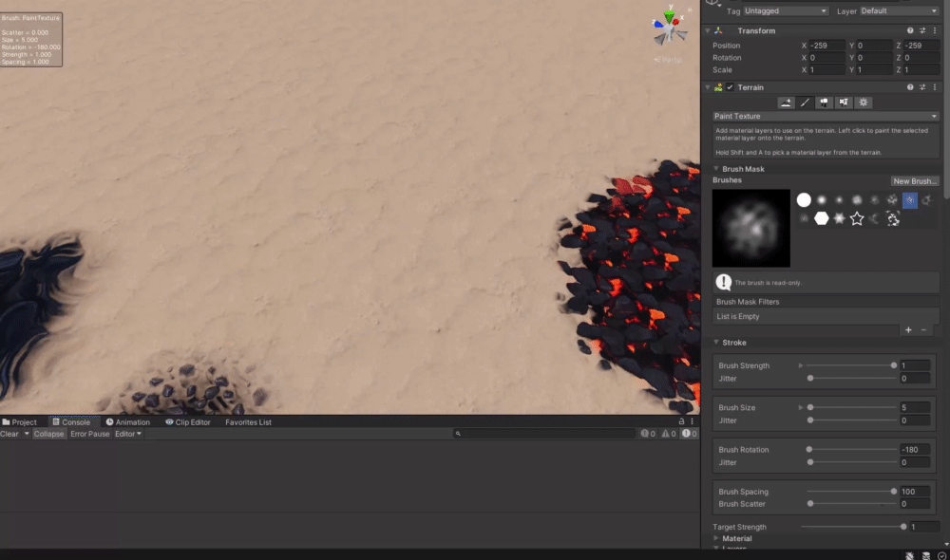Adjust the Brush Rotation slider
This screenshot has height=560, width=950.
851,449
